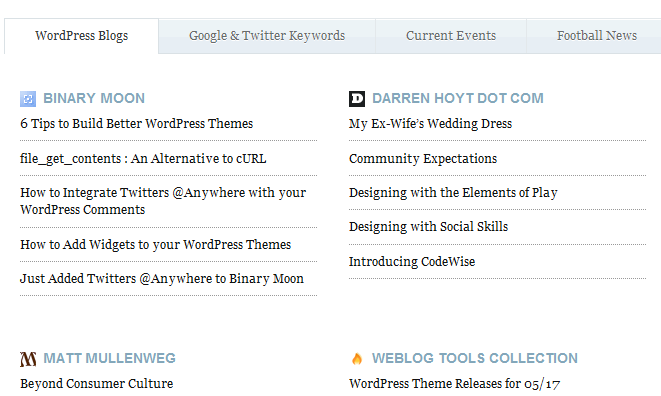This screenshot has height=396, width=661.
Task: Visit the MATT MULLENWEG heading link
Action: [109, 358]
